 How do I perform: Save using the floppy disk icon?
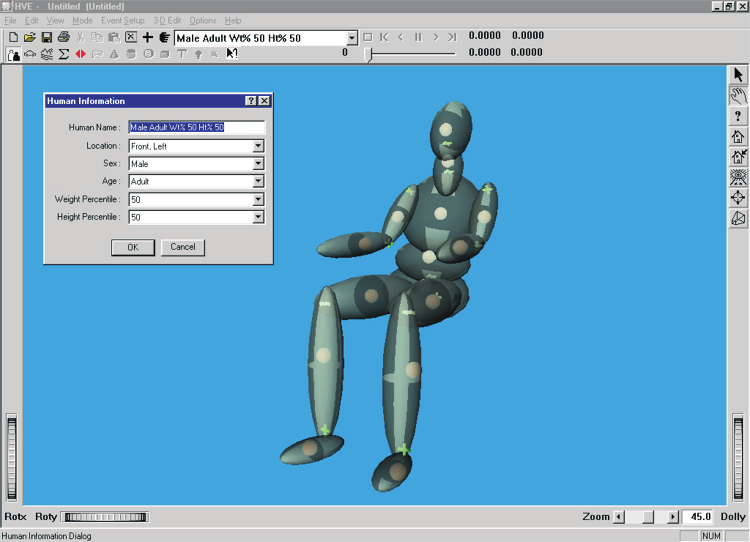tap(46, 37)
